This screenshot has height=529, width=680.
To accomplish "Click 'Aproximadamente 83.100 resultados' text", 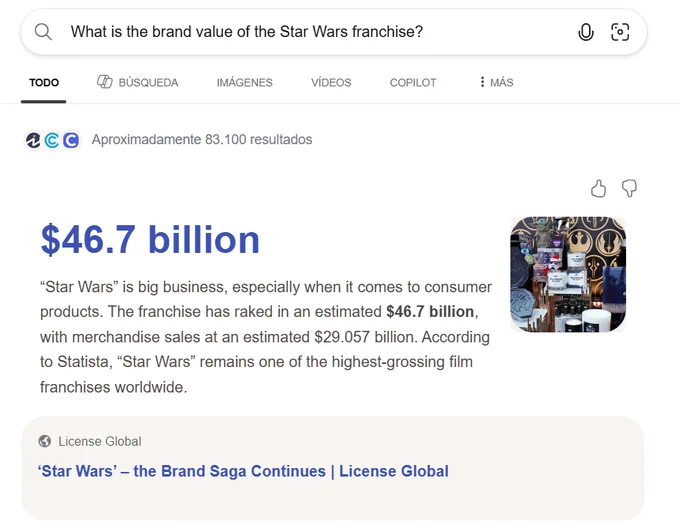I will (202, 140).
